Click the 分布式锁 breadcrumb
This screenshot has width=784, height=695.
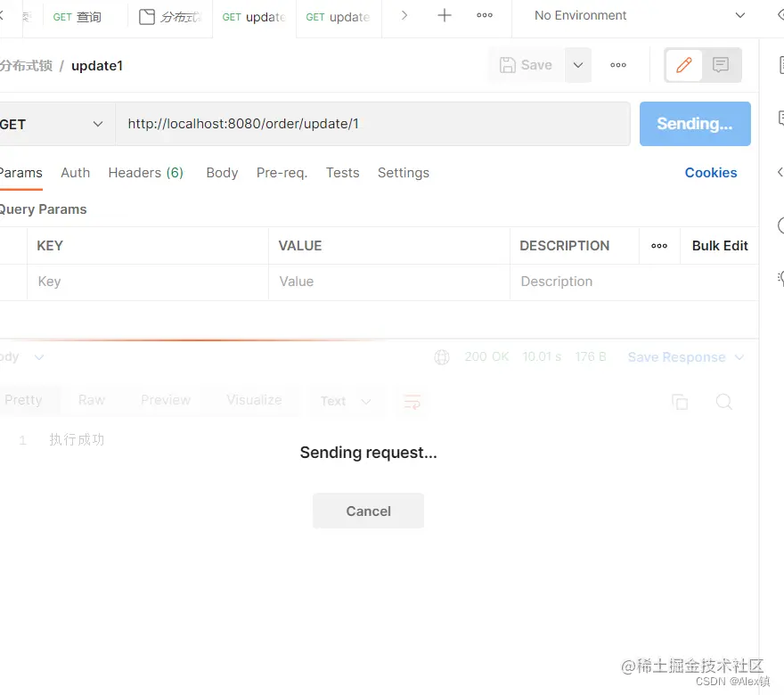[x=26, y=66]
